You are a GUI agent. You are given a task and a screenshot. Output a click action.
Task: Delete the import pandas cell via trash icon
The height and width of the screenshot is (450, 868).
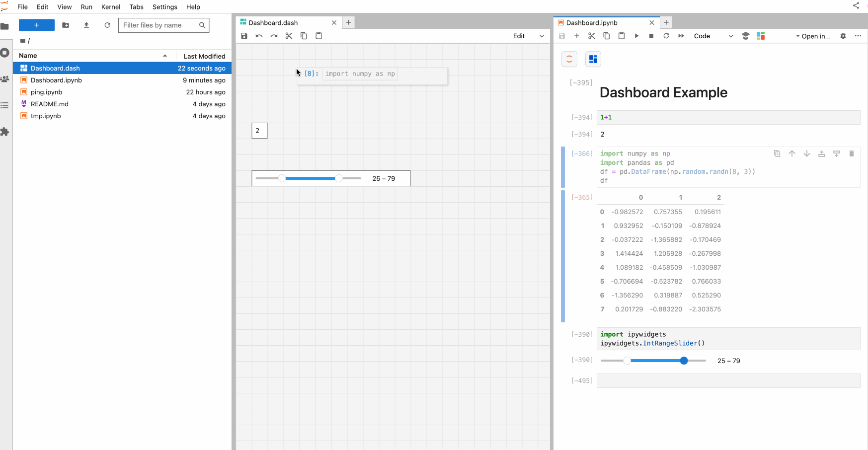coord(852,153)
